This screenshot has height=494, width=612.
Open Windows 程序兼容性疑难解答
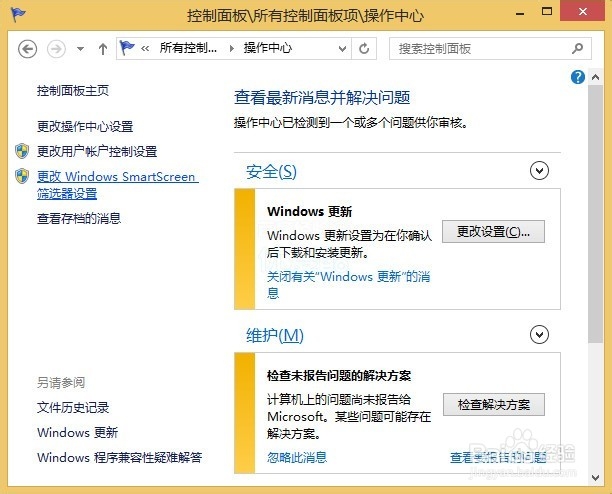point(119,457)
